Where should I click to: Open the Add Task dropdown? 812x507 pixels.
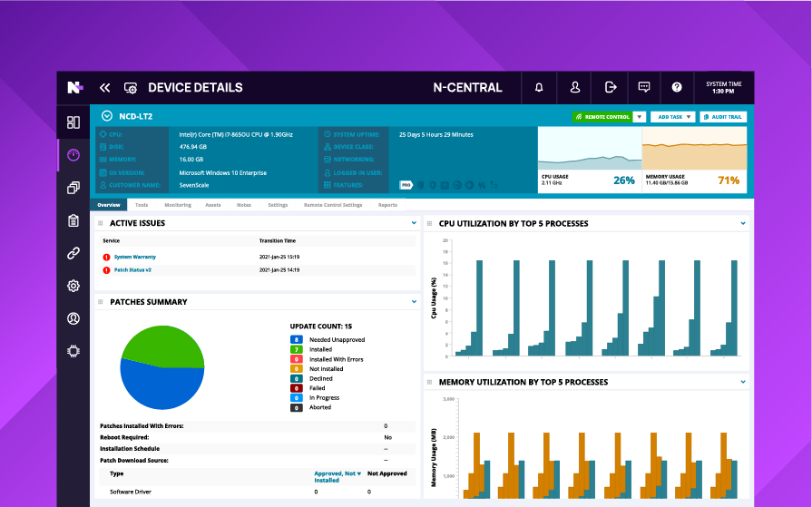(672, 117)
